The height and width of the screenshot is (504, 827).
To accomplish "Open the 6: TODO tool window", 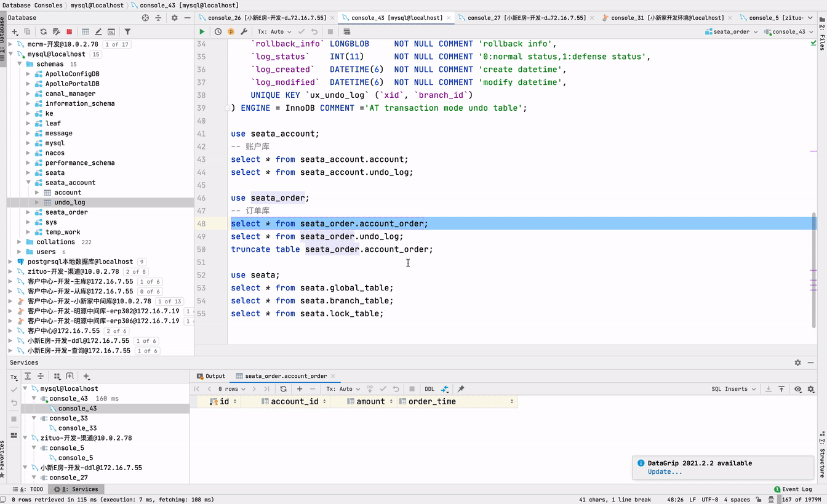I will tap(29, 489).
